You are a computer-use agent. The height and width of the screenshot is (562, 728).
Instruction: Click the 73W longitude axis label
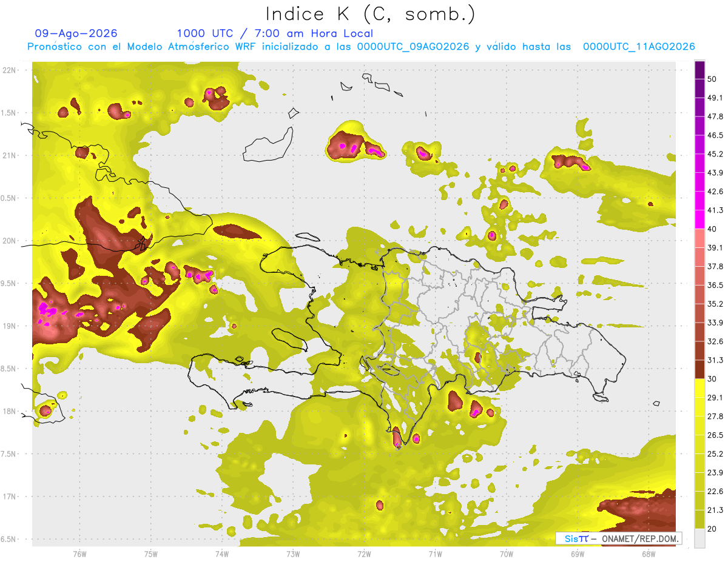(x=293, y=554)
